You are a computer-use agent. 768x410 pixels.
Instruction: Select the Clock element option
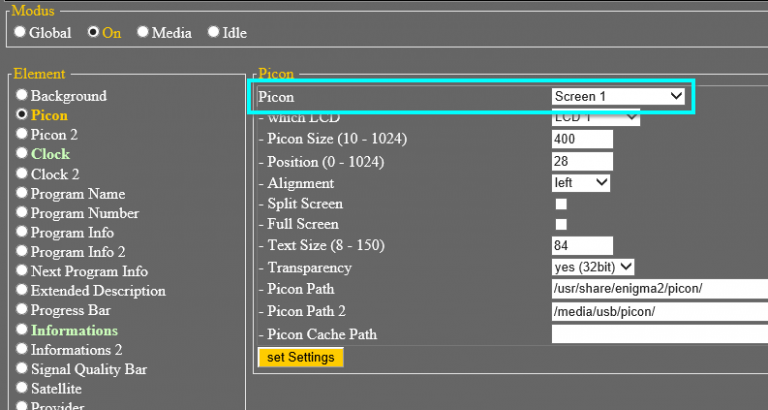(x=21, y=154)
